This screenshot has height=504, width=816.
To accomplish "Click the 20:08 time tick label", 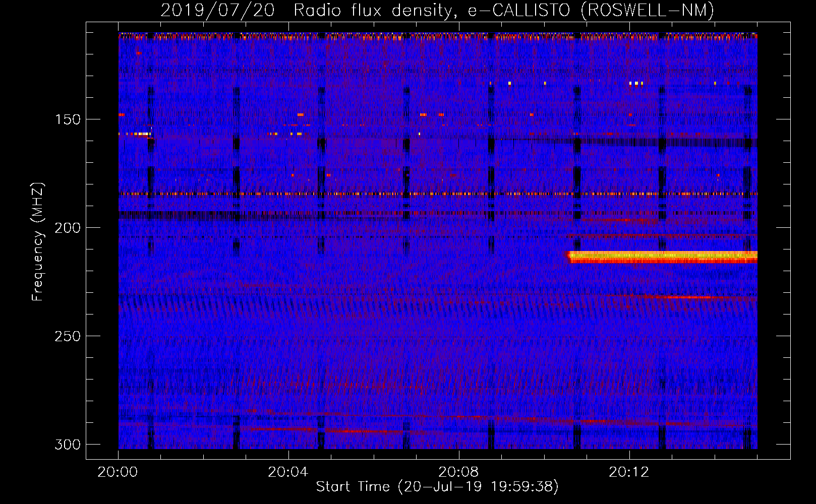I will pyautogui.click(x=458, y=472).
